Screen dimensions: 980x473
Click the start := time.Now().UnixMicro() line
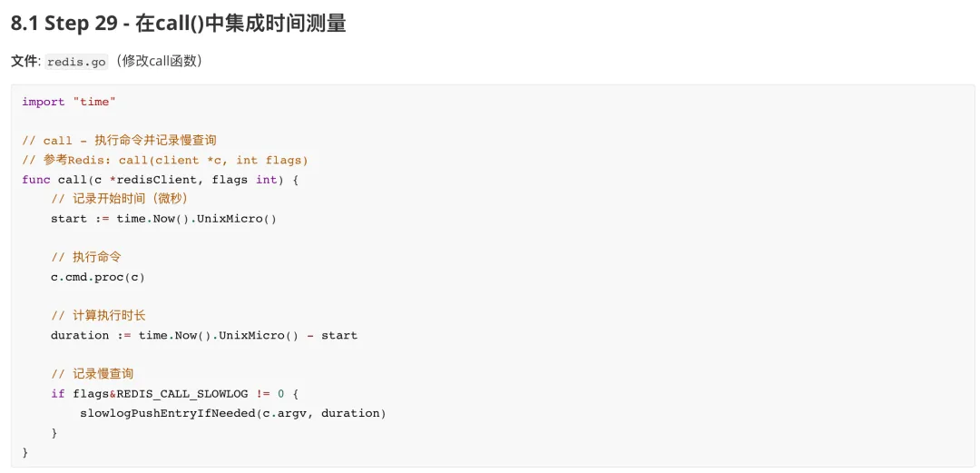163,219
